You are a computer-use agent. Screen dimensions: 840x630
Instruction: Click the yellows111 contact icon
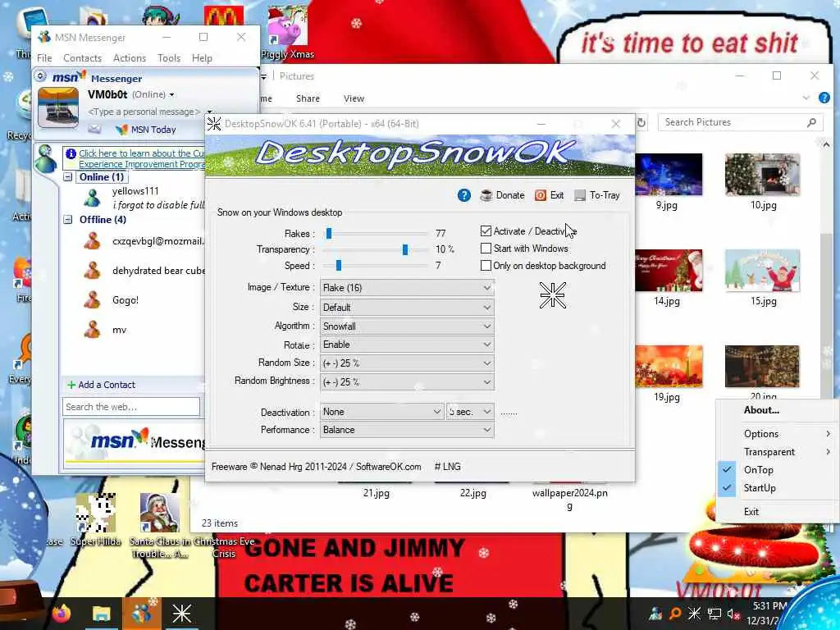(92, 198)
